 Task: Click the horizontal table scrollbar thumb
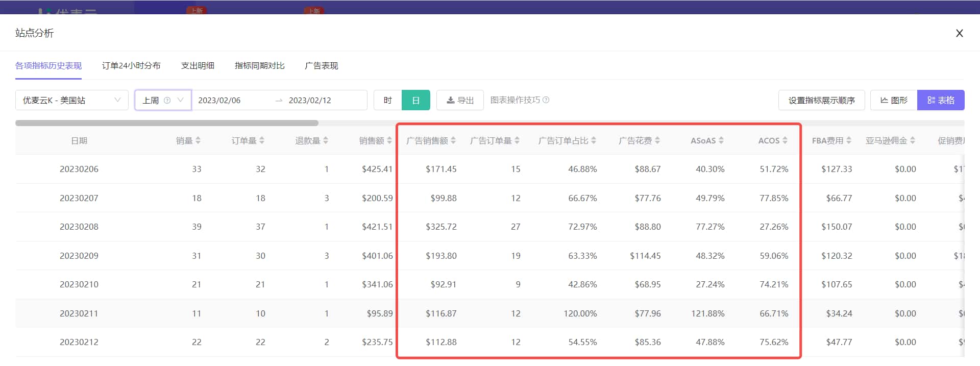coord(167,123)
